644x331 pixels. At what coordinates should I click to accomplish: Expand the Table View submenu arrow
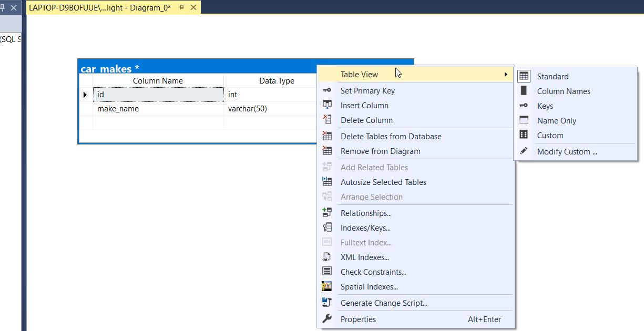[506, 74]
